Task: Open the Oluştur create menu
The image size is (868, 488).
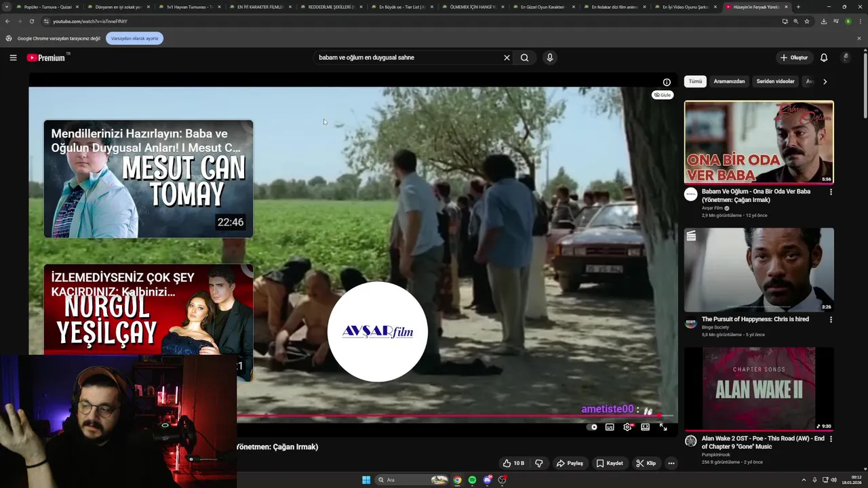Action: (x=794, y=58)
